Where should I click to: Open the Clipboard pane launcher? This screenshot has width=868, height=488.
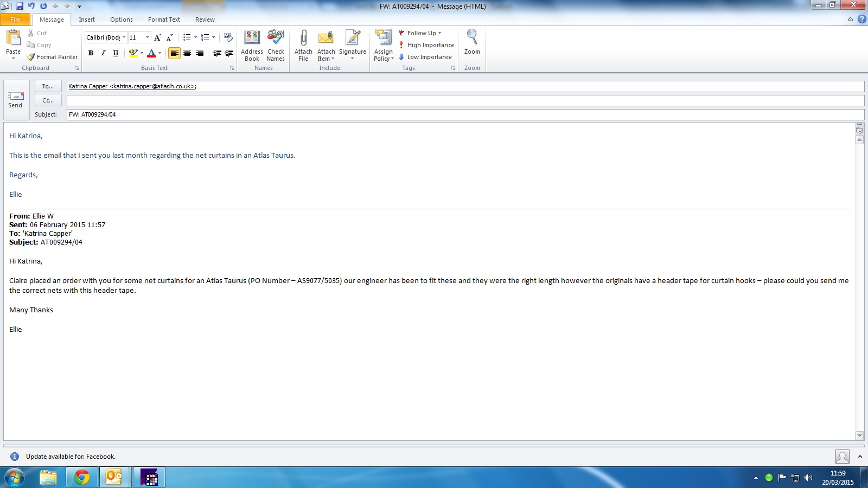pos(76,68)
